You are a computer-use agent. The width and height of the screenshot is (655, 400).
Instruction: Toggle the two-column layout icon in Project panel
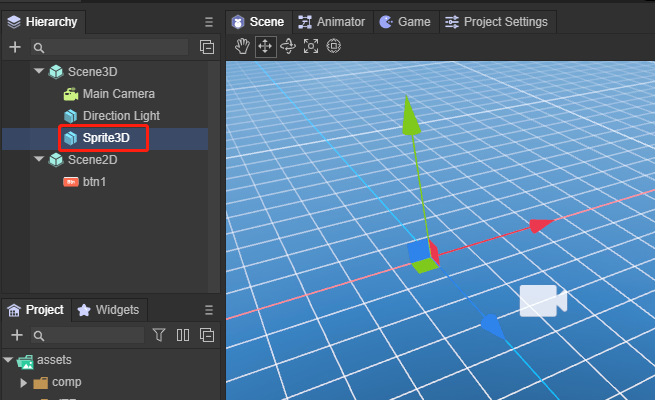pos(183,336)
